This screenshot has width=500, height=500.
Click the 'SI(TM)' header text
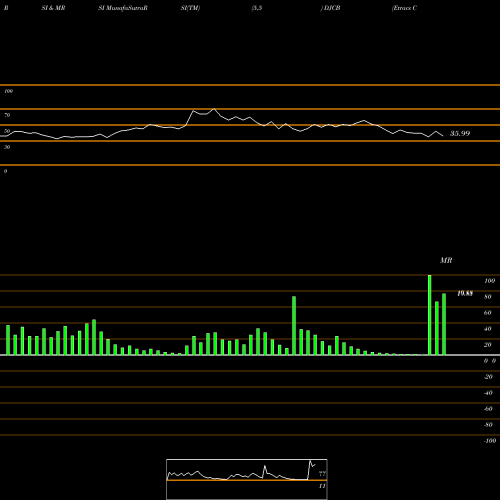[190, 8]
